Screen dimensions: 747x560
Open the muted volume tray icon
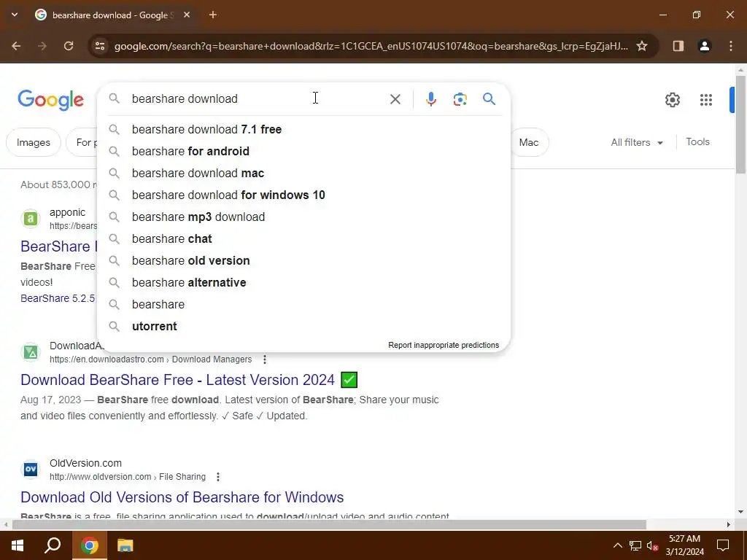click(x=652, y=545)
